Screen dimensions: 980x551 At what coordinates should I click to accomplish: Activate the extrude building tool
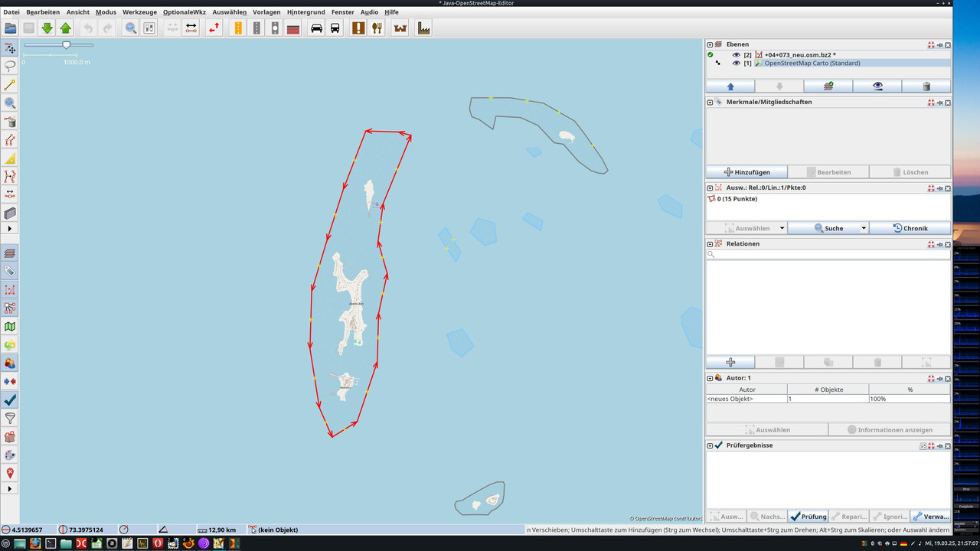click(10, 214)
